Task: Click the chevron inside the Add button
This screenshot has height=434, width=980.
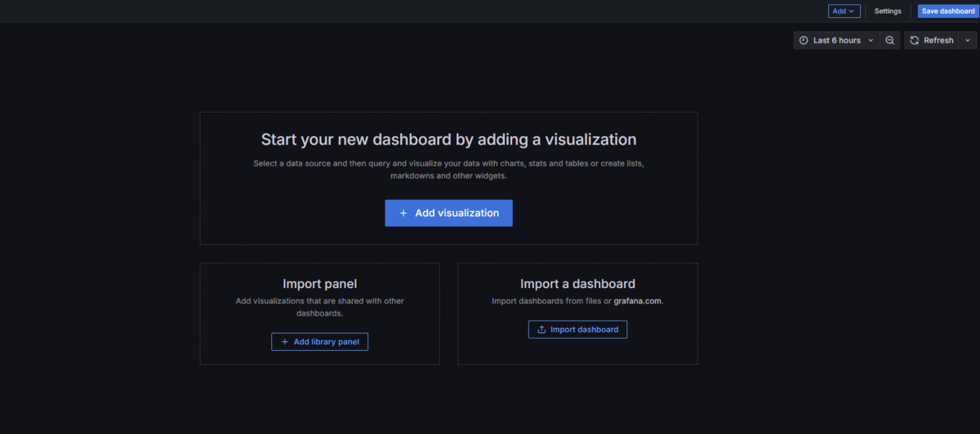Action: (x=852, y=11)
